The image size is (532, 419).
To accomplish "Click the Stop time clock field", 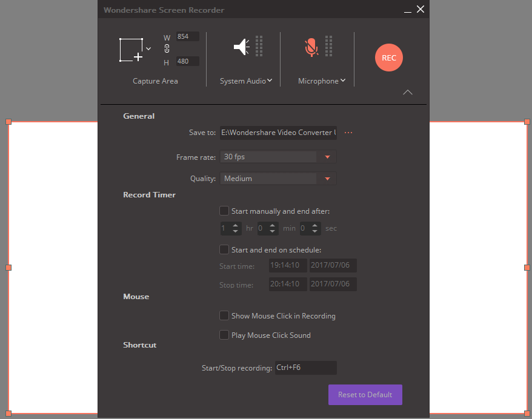I will click(288, 284).
